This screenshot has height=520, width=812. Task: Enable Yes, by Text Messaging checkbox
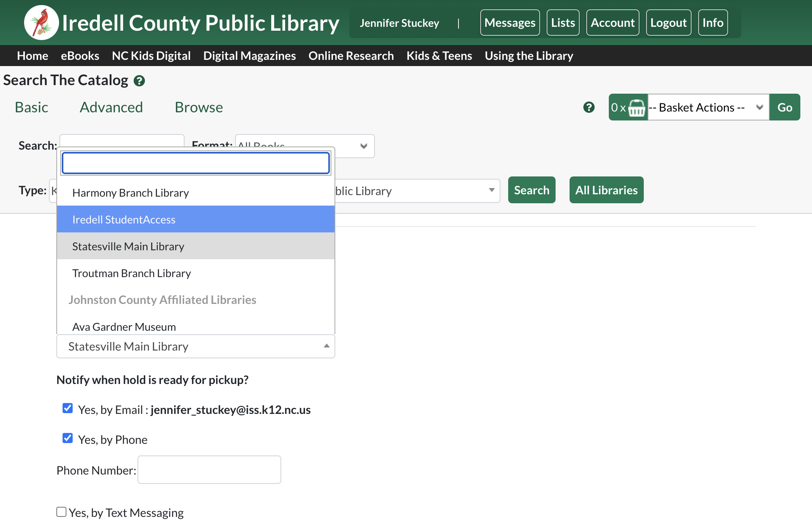click(61, 512)
